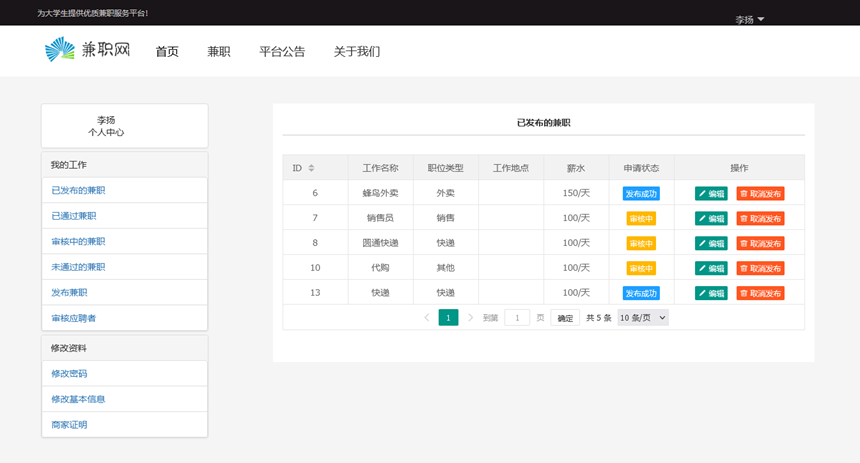Select 已发布的兼职 in sidebar

[x=78, y=190]
